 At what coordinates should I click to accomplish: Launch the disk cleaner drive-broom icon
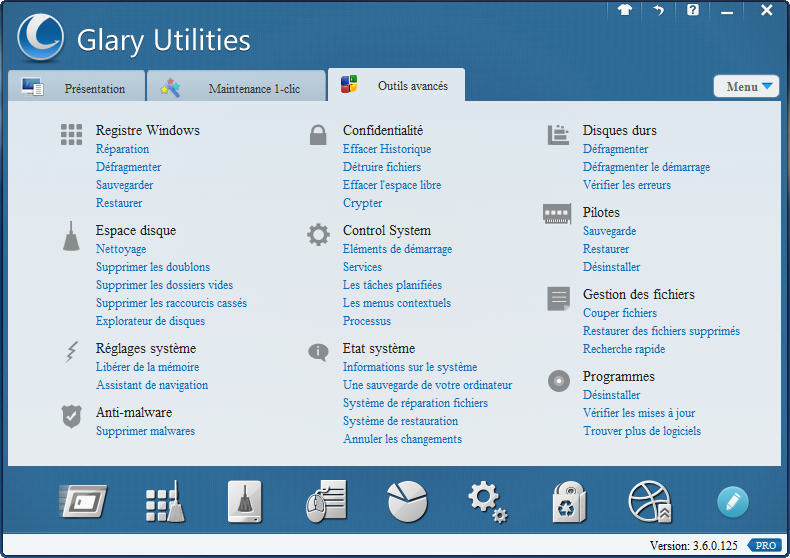click(245, 501)
